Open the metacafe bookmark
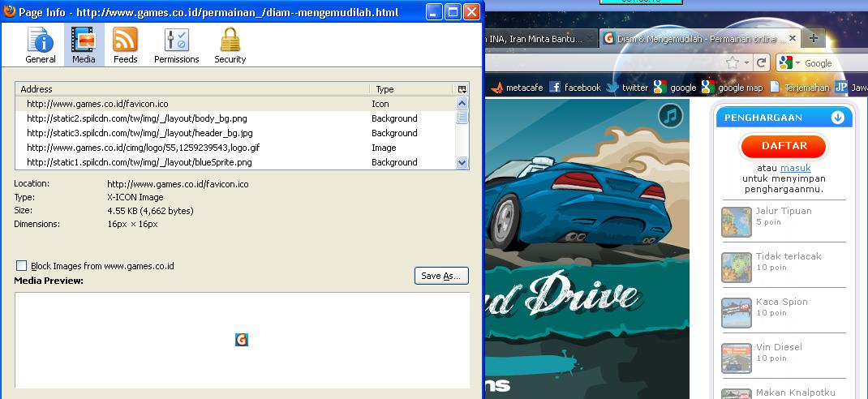This screenshot has width=868, height=399. pos(517,88)
